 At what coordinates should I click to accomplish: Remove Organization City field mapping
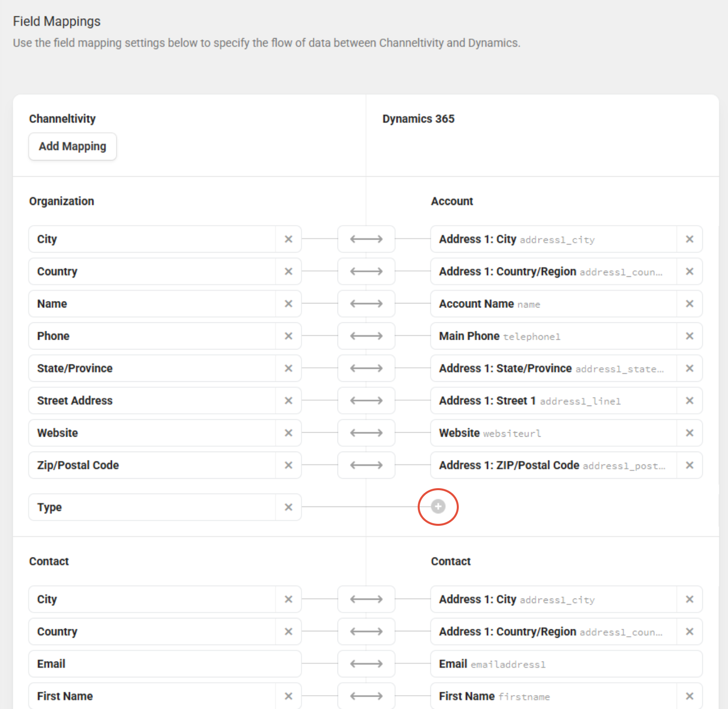[289, 239]
